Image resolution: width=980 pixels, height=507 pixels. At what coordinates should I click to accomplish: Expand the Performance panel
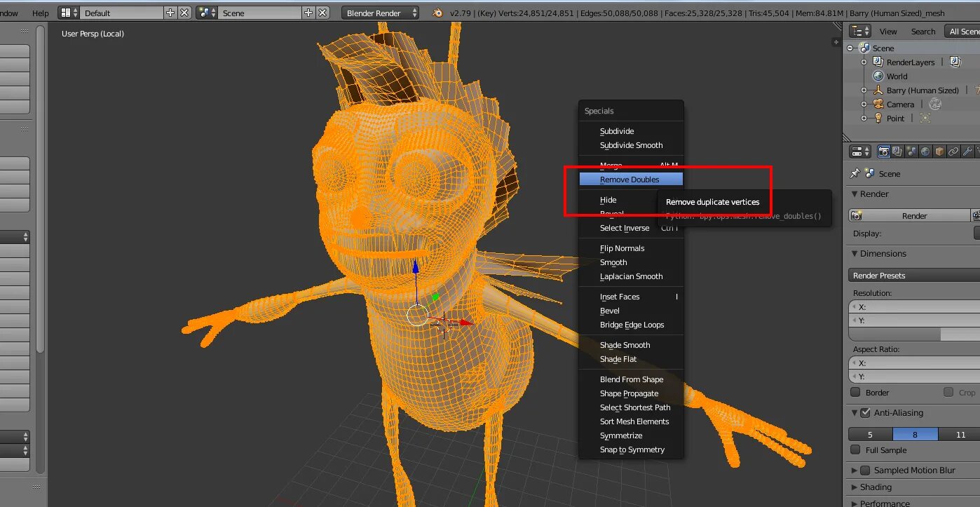click(x=855, y=503)
